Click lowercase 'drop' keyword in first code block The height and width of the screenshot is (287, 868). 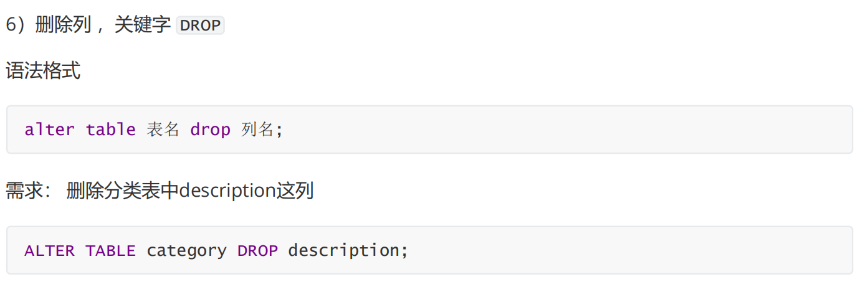click(x=211, y=131)
